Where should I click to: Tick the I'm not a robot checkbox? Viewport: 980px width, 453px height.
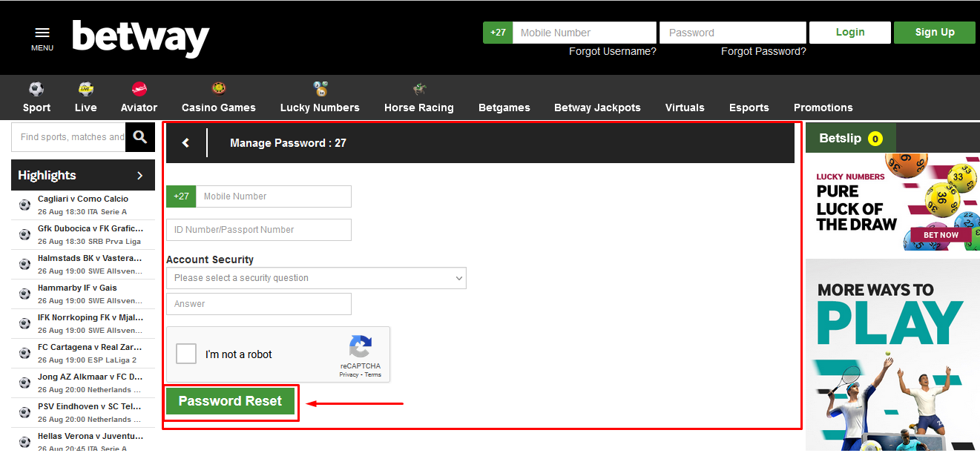(186, 354)
